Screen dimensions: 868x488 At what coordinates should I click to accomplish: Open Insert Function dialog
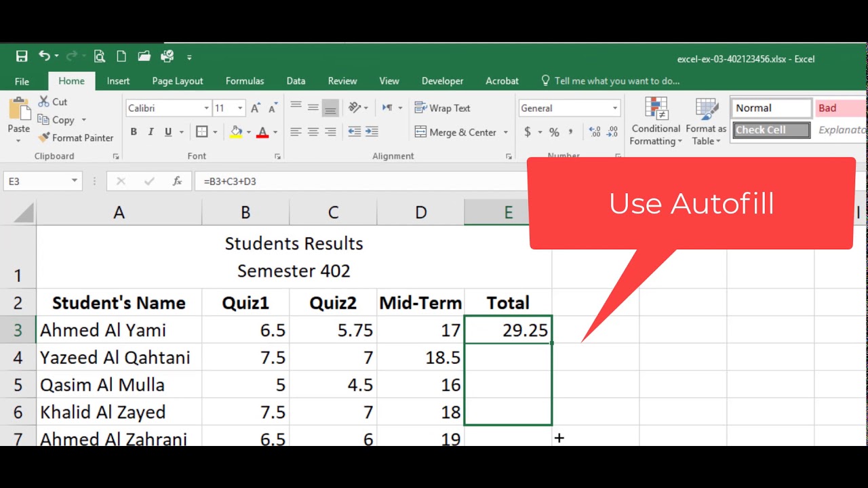177,181
